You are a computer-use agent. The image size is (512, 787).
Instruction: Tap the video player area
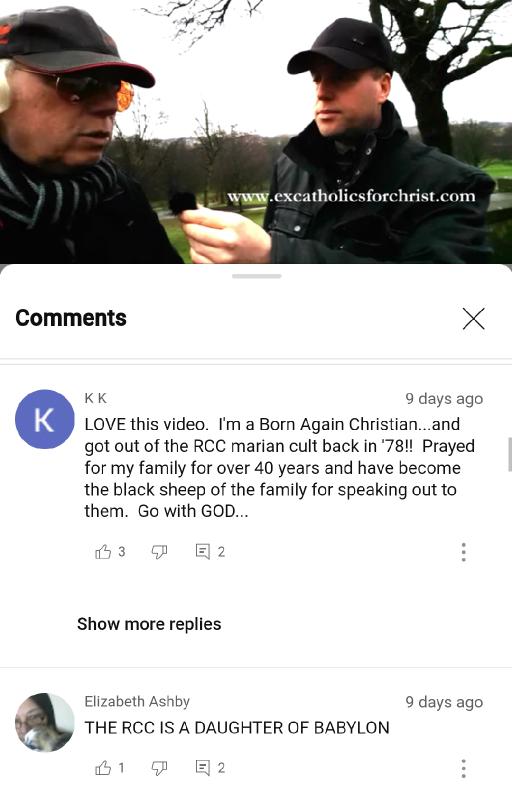(x=256, y=132)
